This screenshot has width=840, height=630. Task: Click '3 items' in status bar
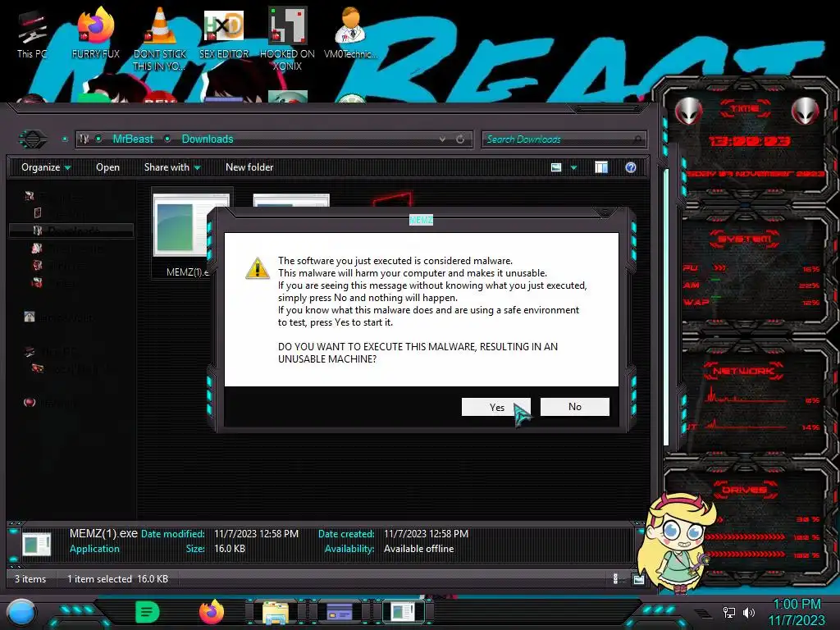click(x=30, y=578)
